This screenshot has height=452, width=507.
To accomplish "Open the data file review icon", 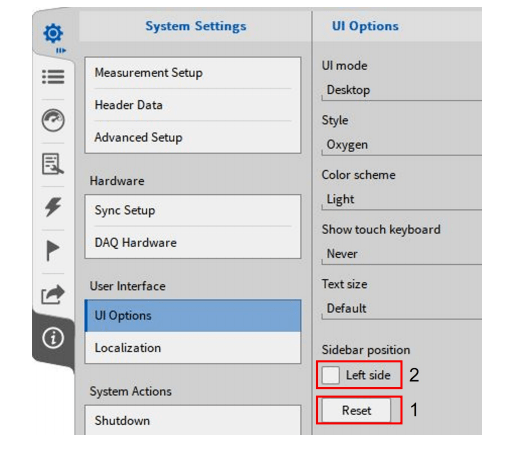I will 53,164.
